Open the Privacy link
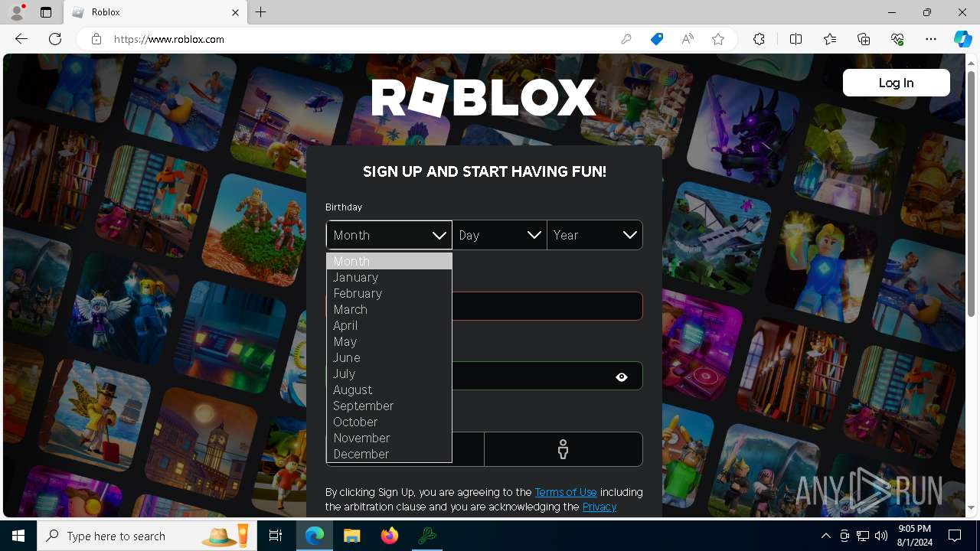 (x=599, y=507)
